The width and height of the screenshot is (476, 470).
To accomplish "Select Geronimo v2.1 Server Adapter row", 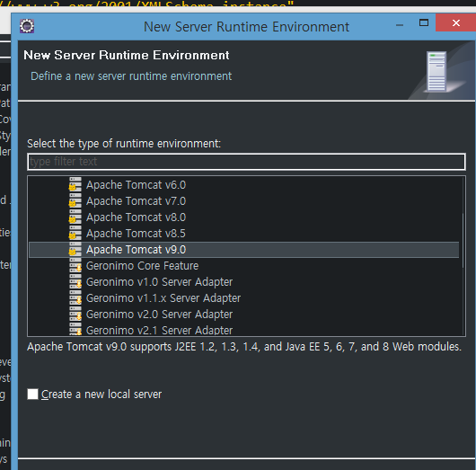I will tap(159, 330).
